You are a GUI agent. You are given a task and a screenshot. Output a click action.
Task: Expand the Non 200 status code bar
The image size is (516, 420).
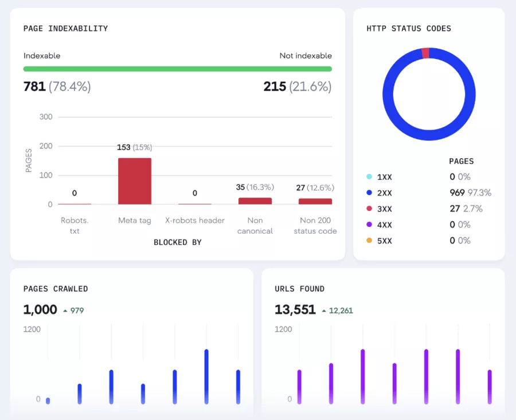pyautogui.click(x=315, y=200)
